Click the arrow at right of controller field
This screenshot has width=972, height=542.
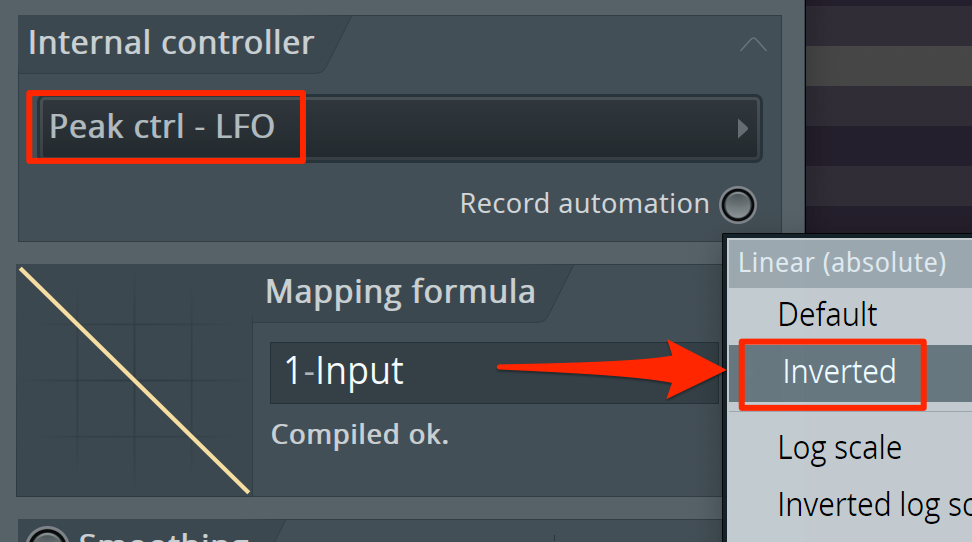pos(743,128)
